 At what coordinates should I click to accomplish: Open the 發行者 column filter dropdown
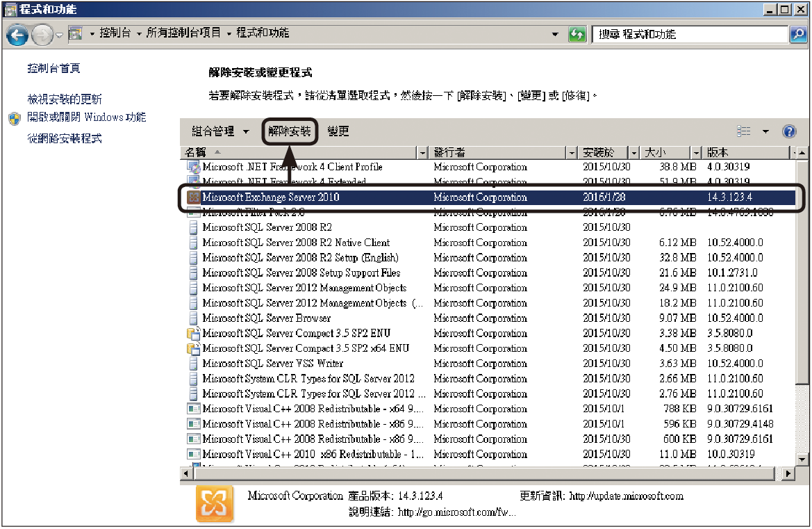(x=572, y=153)
